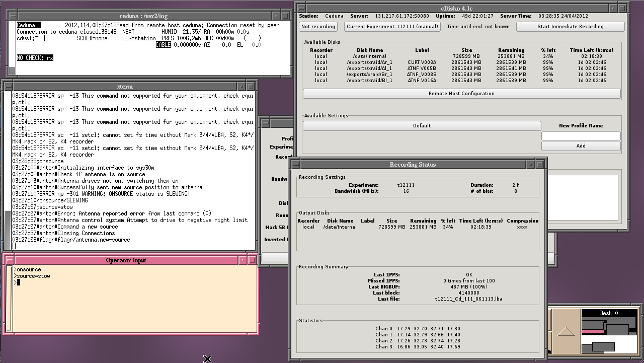
Task: Click server address 131.217.61.172:50080
Action: coord(402,16)
